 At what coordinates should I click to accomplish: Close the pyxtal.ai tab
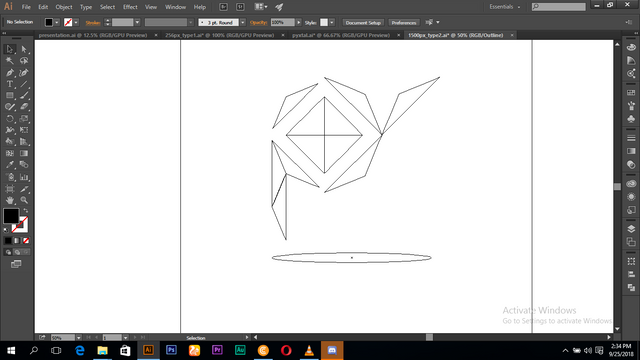pos(399,36)
